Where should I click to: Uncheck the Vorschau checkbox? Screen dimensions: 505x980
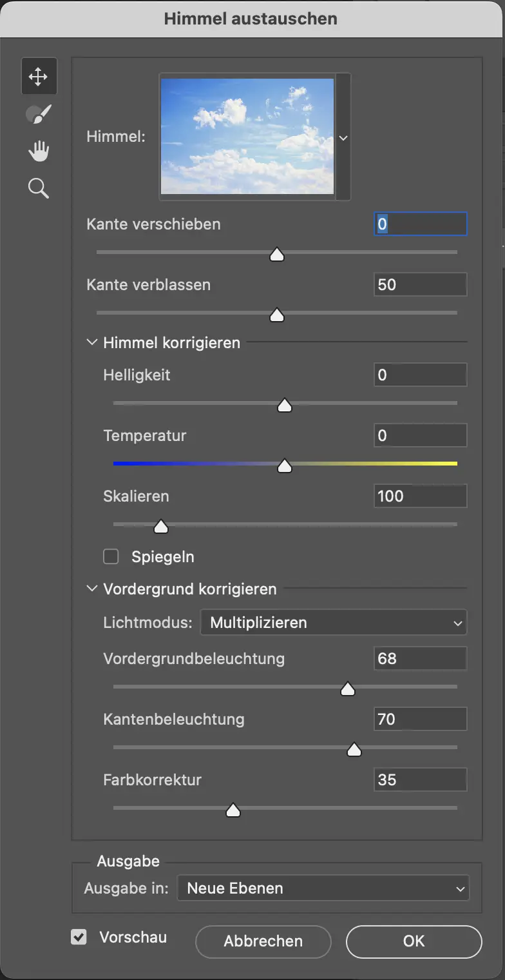coord(79,937)
